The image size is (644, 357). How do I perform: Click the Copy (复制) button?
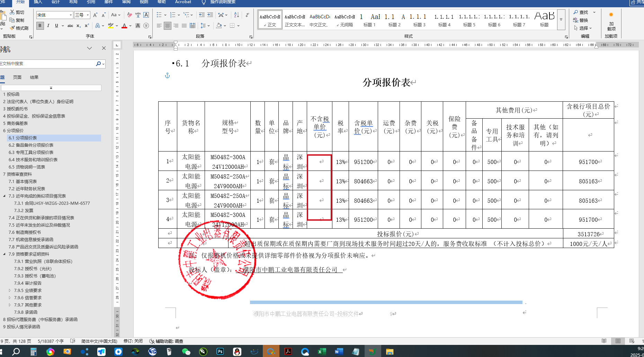click(17, 20)
